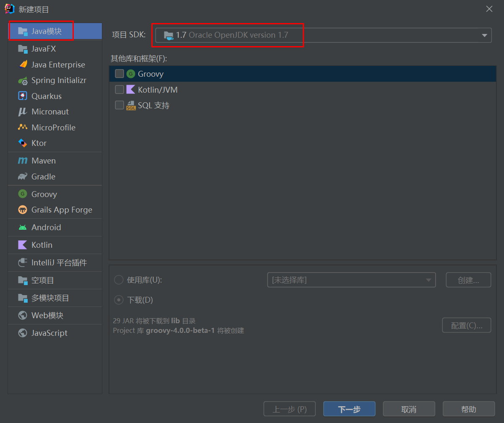This screenshot has width=504, height=423.
Task: Choose Maven project type
Action: point(55,161)
